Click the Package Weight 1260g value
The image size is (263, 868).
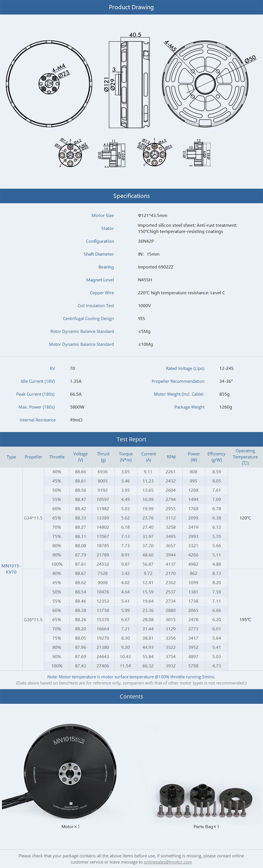tap(226, 407)
